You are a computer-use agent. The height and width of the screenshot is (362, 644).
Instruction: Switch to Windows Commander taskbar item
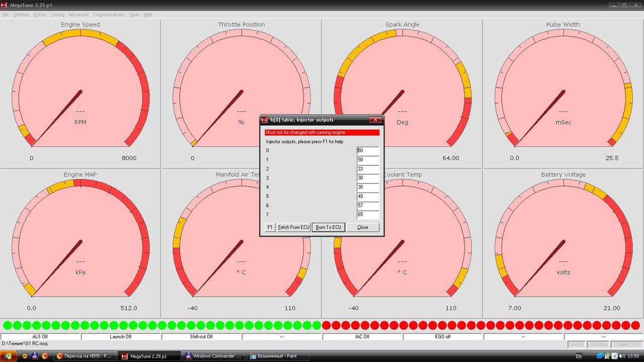coord(213,356)
